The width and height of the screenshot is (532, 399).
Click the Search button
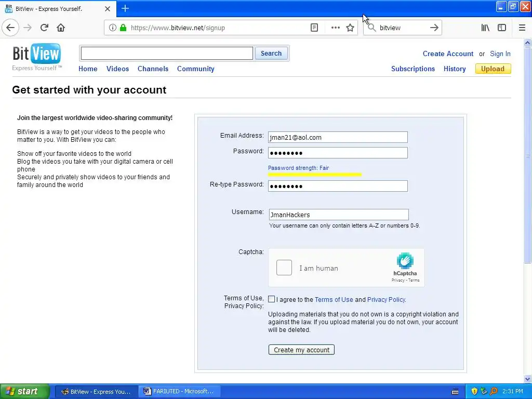click(x=271, y=54)
